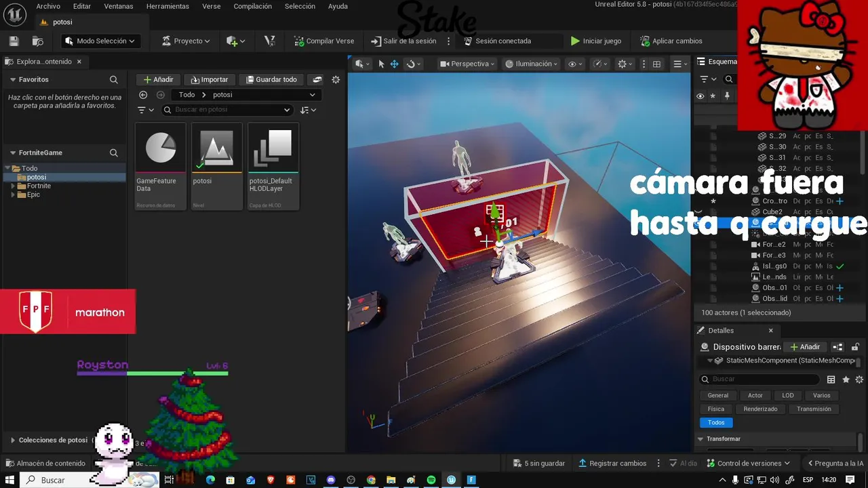
Task: Open the viewport settings gear dropdown
Action: pos(625,64)
